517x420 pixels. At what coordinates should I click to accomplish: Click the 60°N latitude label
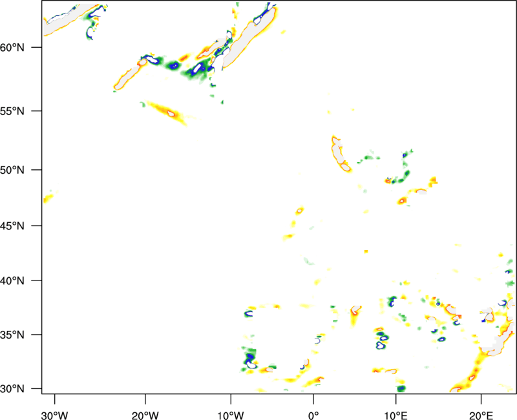[x=12, y=48]
